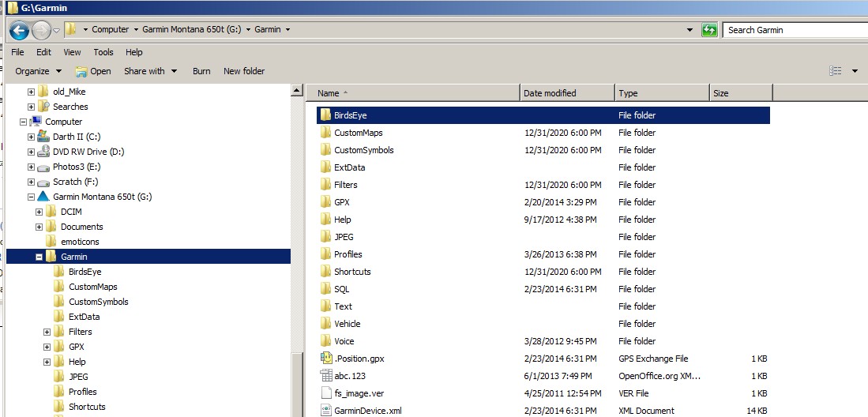
Task: Click the SQL folder icon in file list
Action: pyautogui.click(x=325, y=289)
